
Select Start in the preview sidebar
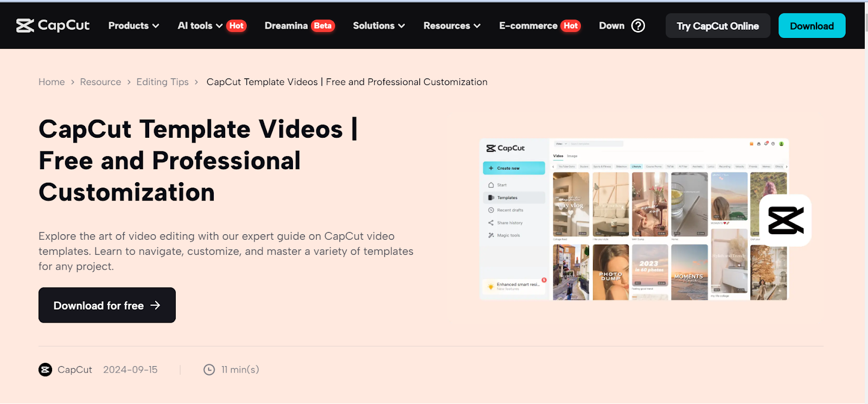pos(497,185)
